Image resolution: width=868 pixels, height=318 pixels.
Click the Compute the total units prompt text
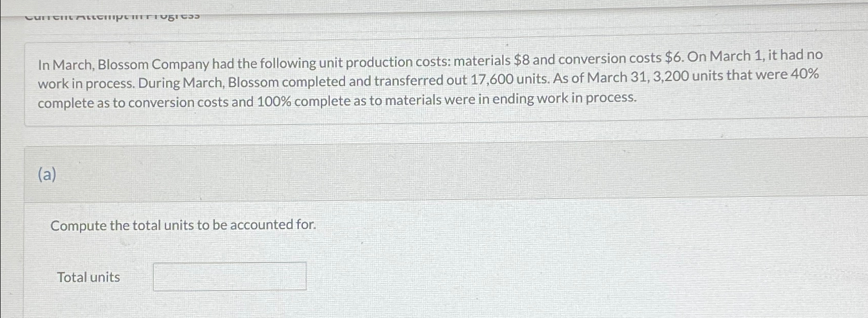(183, 225)
